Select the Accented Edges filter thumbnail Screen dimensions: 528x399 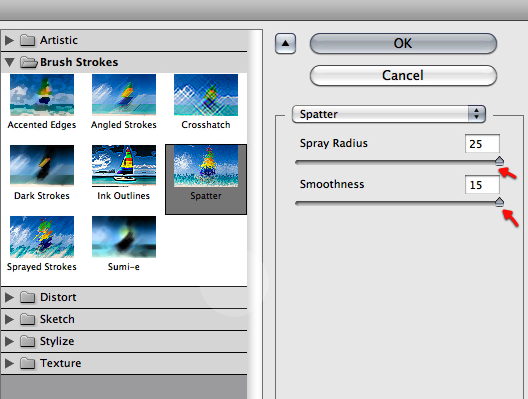42,95
